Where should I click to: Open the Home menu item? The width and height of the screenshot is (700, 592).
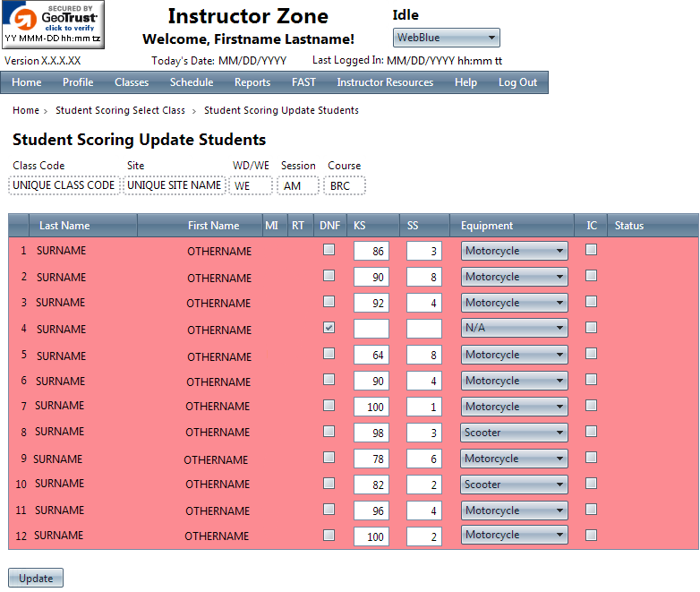click(27, 82)
